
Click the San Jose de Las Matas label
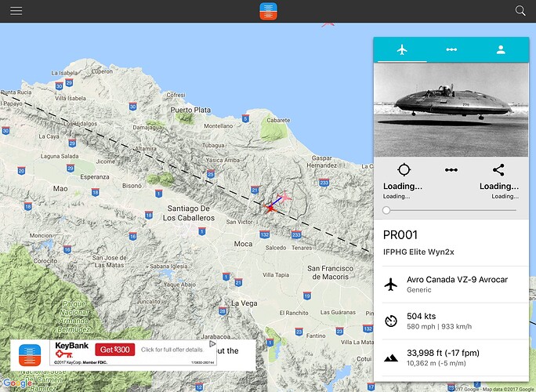click(x=109, y=261)
